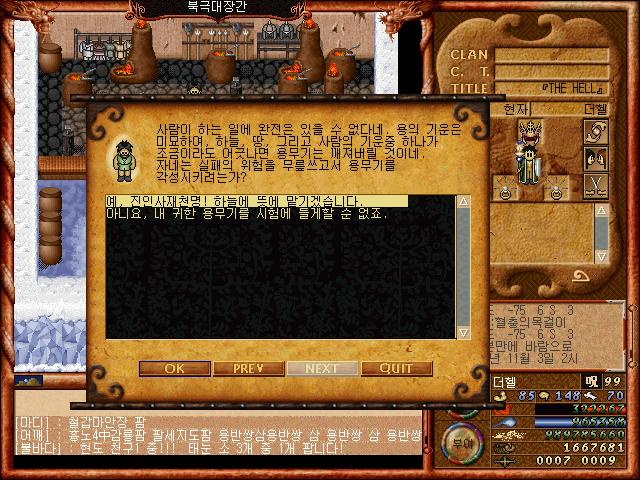
Task: Select the left ring equipment slot
Action: tap(505, 191)
